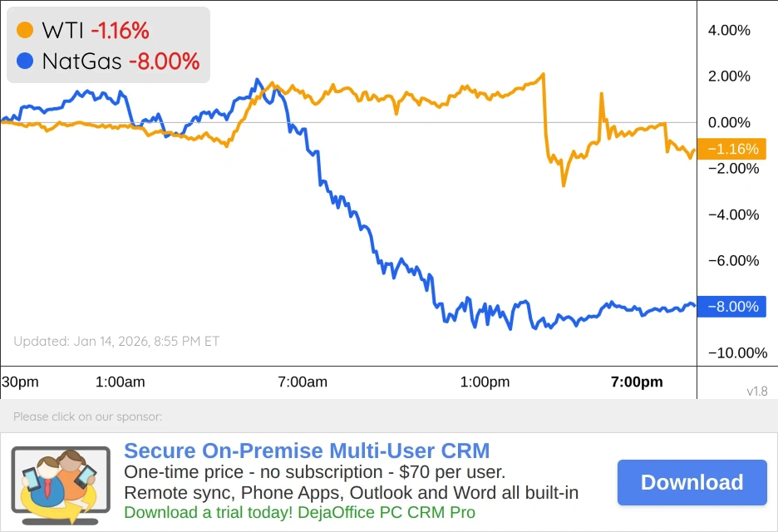Select the 7:00am time axis label
The image size is (778, 532).
tap(303, 382)
